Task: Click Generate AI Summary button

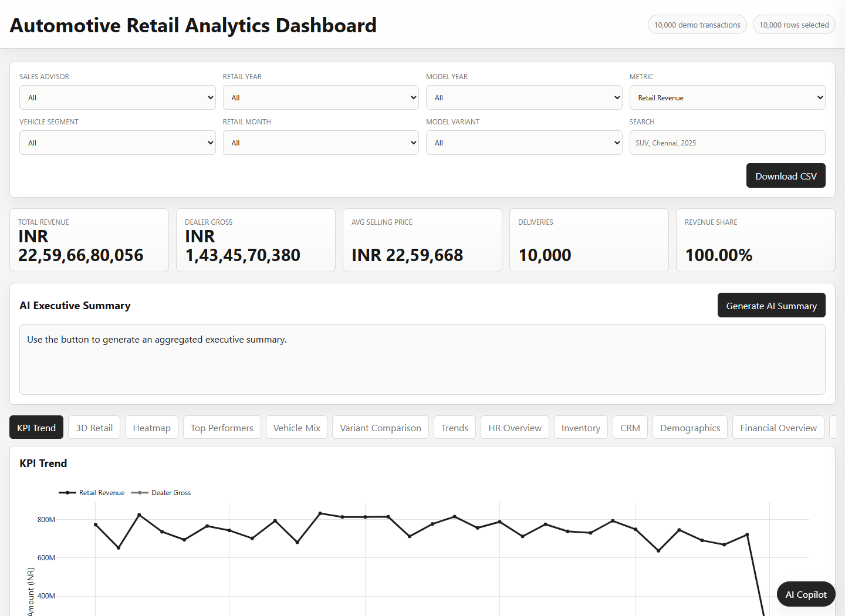Action: pyautogui.click(x=771, y=305)
